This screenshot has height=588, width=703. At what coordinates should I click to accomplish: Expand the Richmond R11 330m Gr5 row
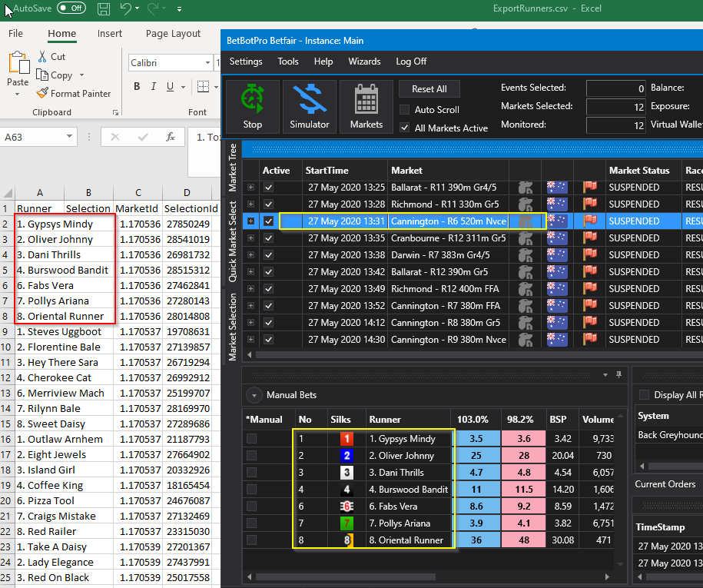click(x=250, y=204)
